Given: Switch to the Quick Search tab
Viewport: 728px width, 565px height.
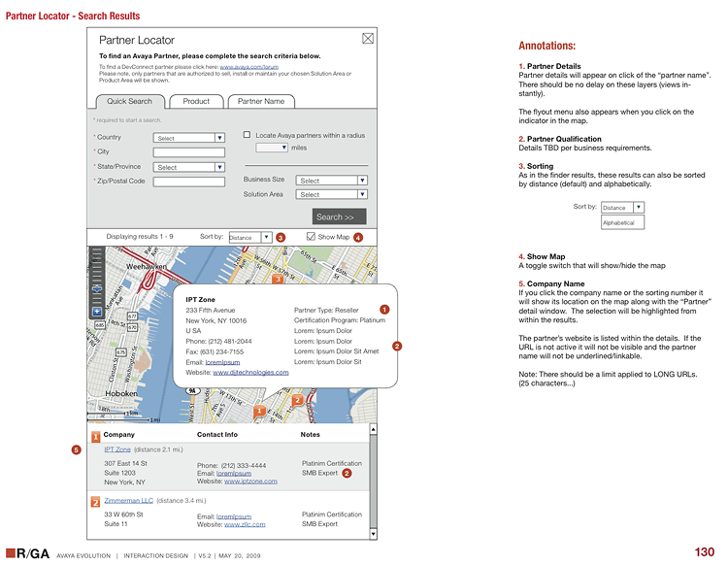Looking at the screenshot, I should [x=130, y=101].
